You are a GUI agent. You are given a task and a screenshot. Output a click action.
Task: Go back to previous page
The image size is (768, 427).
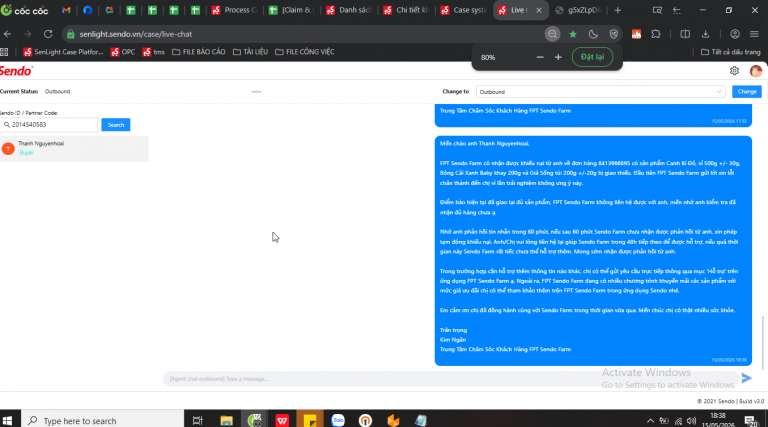(7, 34)
